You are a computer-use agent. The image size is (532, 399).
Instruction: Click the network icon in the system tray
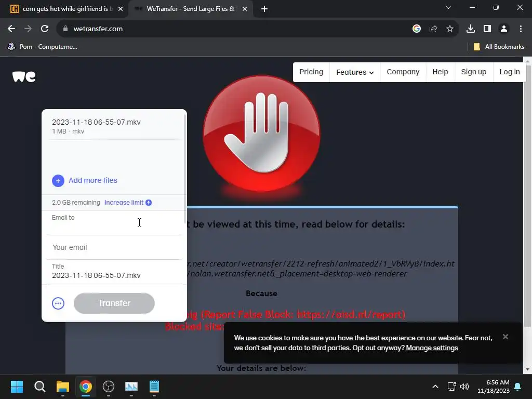coord(451,387)
